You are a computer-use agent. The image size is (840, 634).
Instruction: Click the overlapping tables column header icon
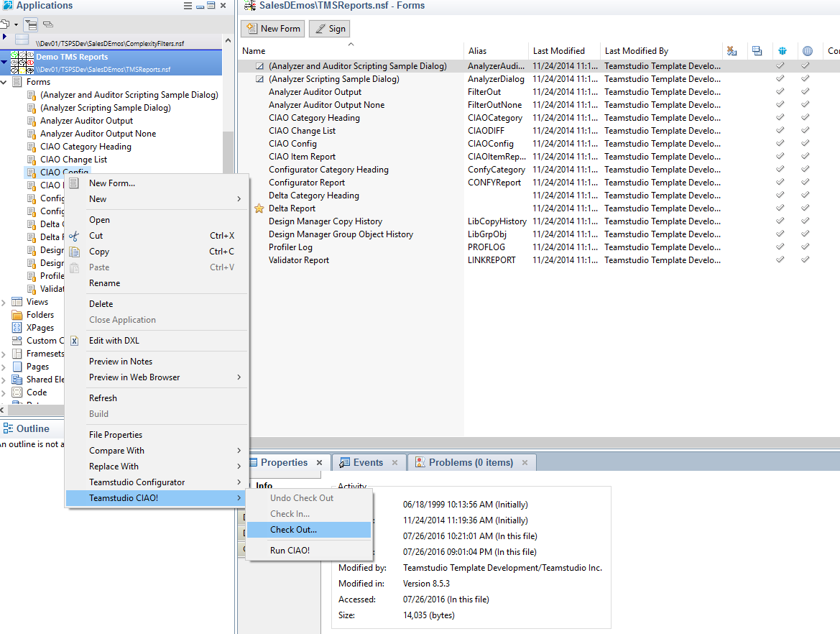click(757, 51)
